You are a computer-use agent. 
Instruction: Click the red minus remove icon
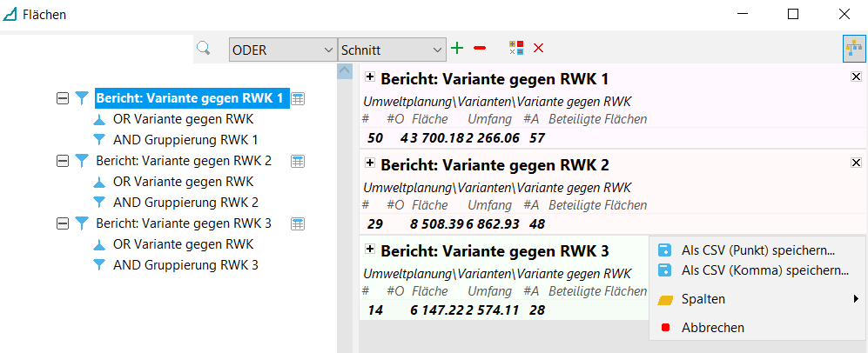(x=480, y=49)
